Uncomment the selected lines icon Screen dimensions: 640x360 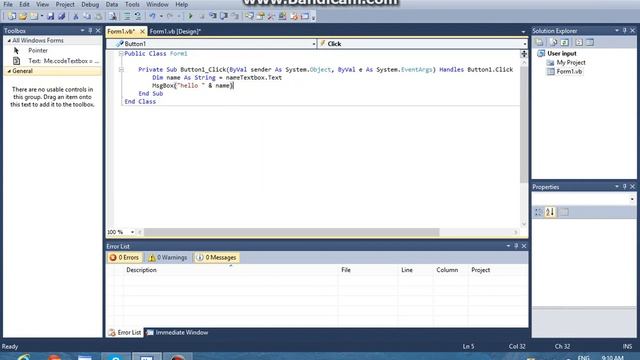[138, 16]
